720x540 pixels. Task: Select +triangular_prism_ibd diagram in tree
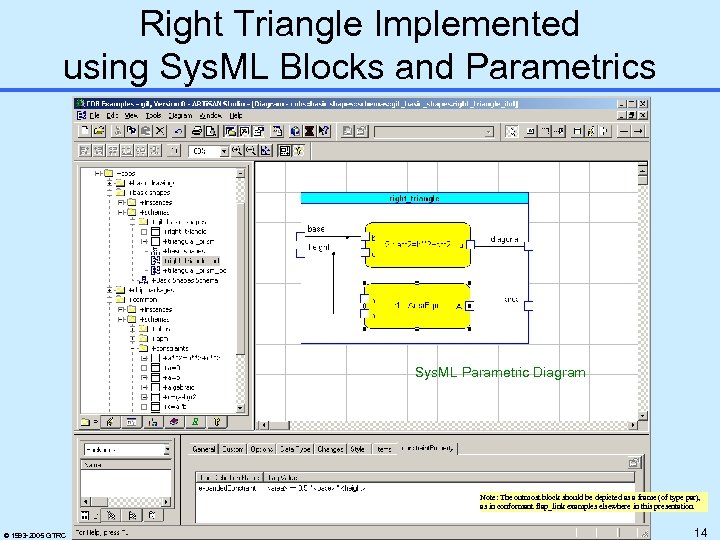(x=195, y=270)
